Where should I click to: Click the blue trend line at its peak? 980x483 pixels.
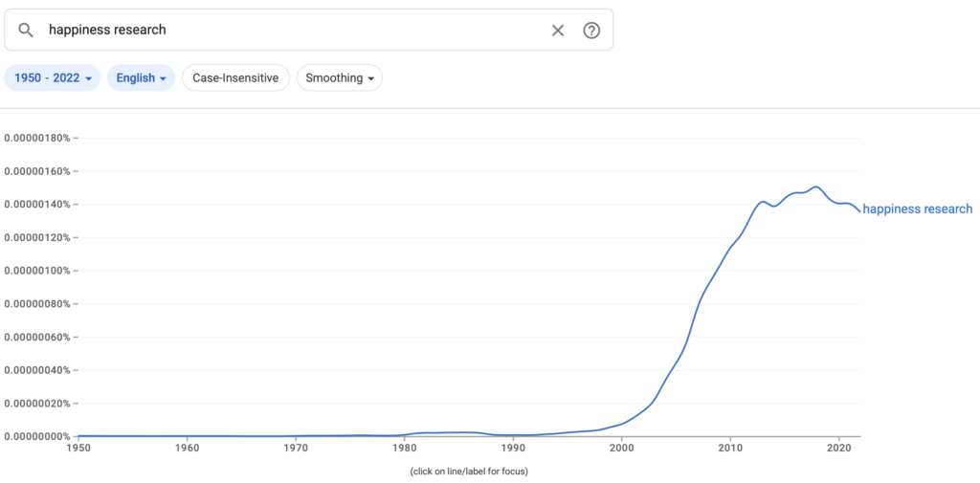[x=815, y=187]
